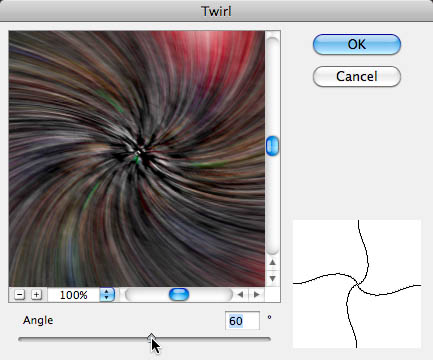Click the twirl effect preview image
Viewport: 433px width, 360px height.
point(137,159)
